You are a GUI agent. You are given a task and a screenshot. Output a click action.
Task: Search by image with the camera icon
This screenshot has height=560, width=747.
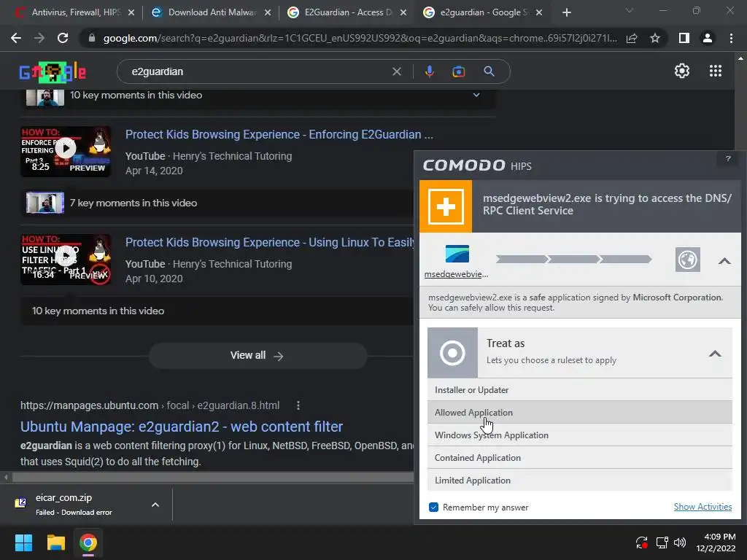click(x=458, y=71)
